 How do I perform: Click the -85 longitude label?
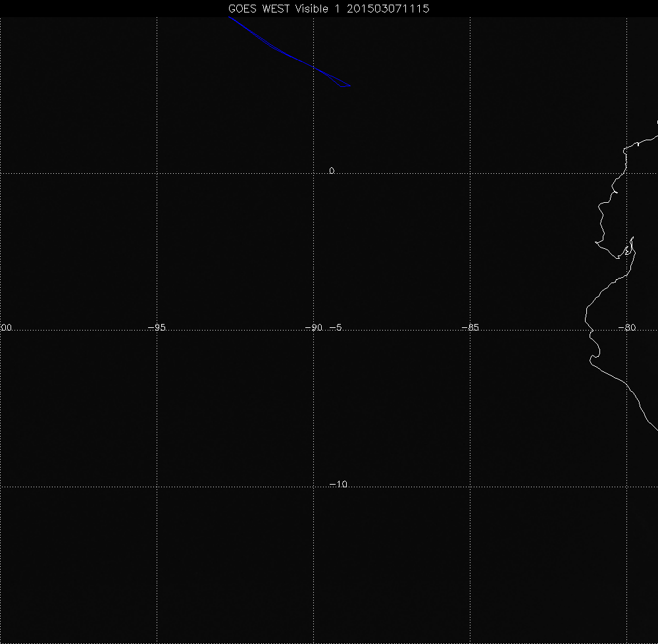pyautogui.click(x=470, y=327)
